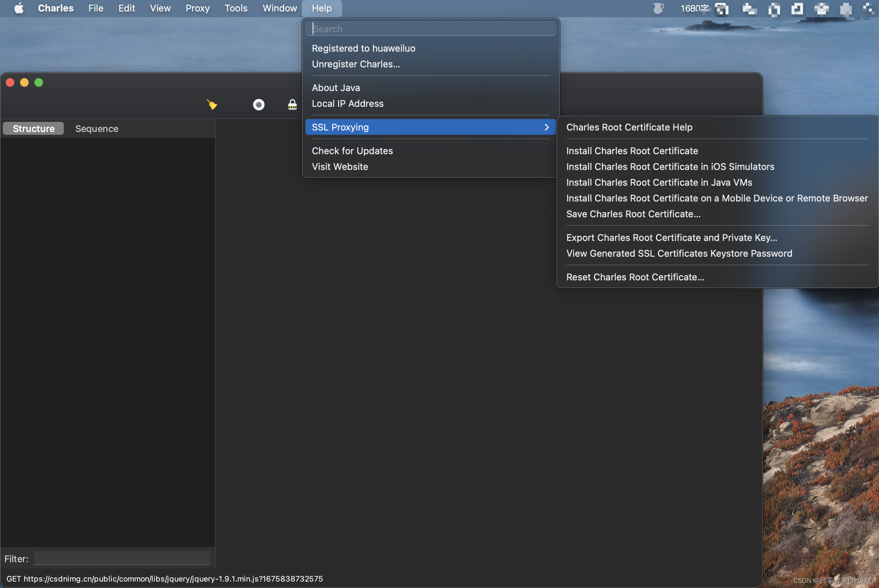Click the GET jquery status bar text

[x=165, y=579]
